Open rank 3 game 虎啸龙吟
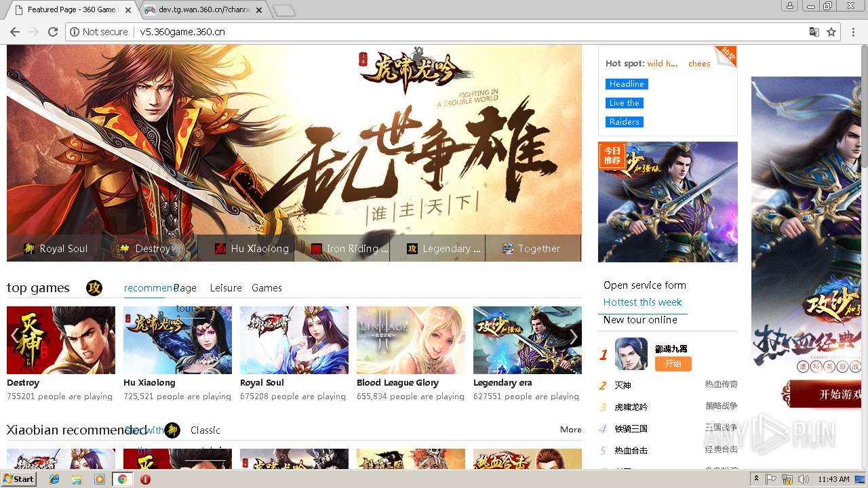This screenshot has height=488, width=868. 631,407
